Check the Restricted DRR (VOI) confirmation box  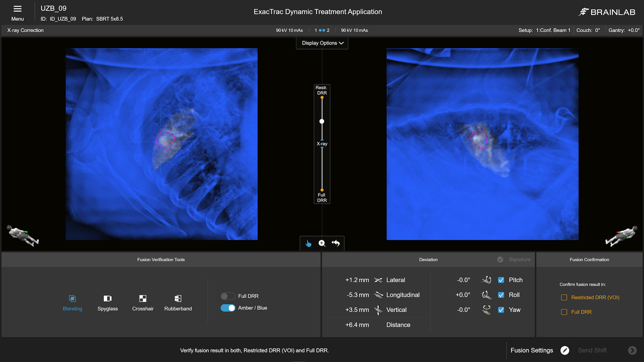click(564, 298)
